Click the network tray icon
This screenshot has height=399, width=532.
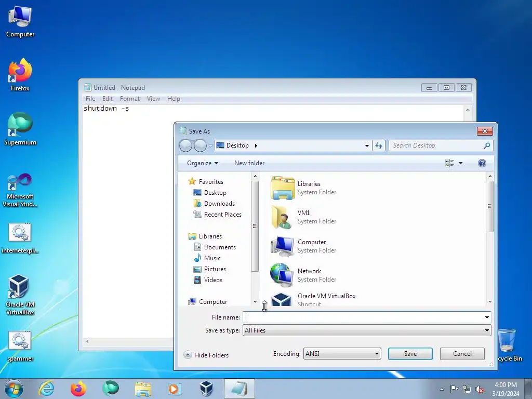tap(467, 389)
